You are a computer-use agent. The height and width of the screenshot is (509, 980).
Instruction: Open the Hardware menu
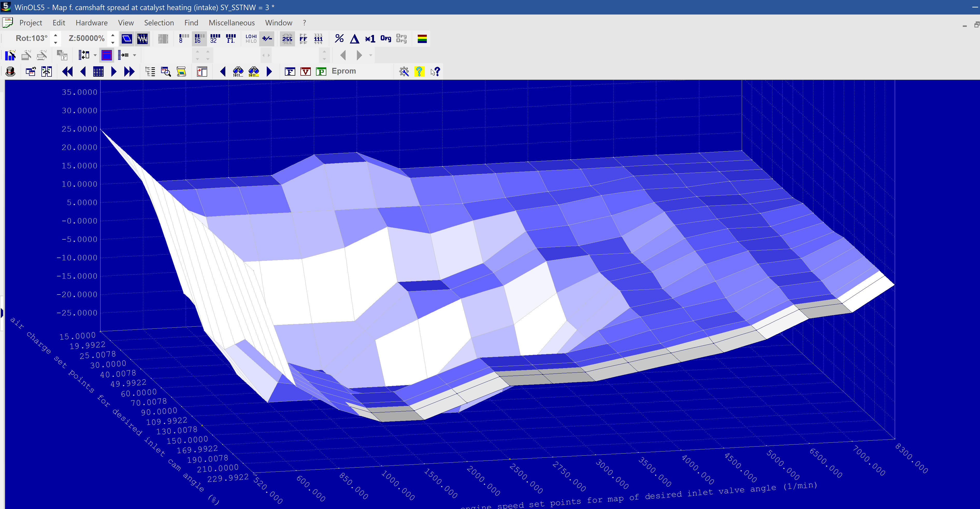pos(91,23)
